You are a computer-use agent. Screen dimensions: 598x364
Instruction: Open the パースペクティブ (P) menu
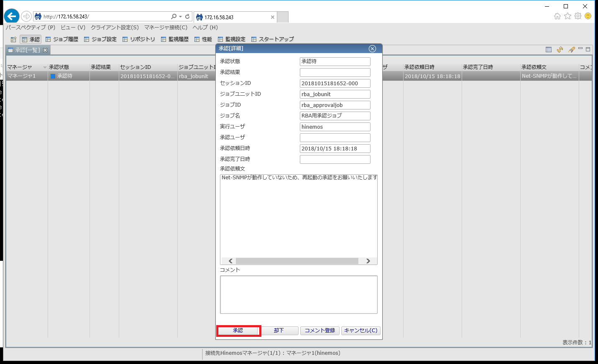[31, 28]
